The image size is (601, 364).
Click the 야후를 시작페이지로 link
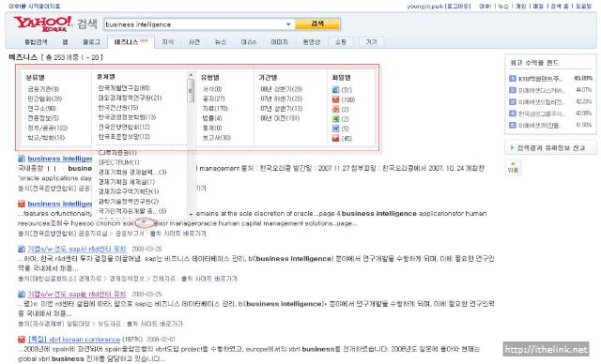tap(35, 7)
